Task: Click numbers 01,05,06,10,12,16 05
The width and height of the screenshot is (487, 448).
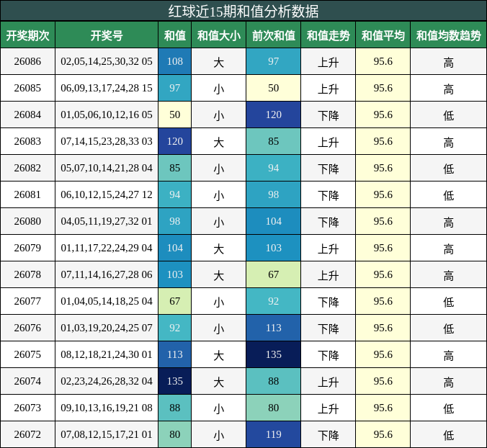Action: point(107,115)
